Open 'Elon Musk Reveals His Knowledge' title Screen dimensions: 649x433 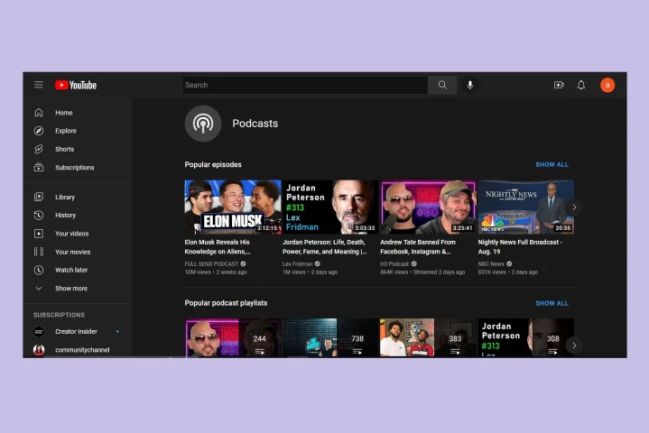tap(218, 247)
